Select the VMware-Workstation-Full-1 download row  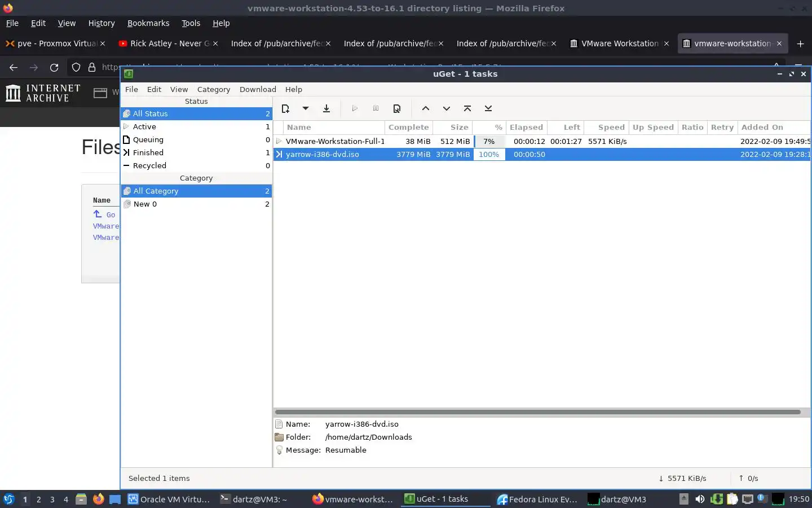[x=542, y=141]
